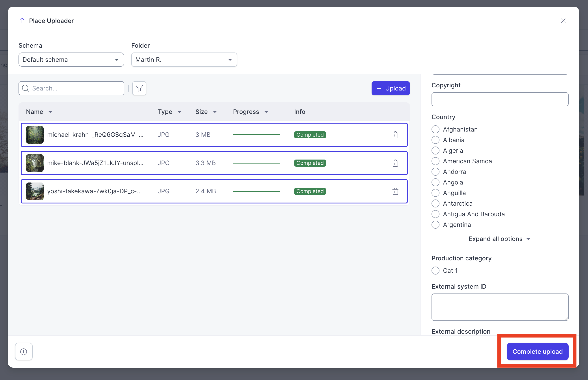This screenshot has height=380, width=588.
Task: Select Albania radio option
Action: (x=435, y=140)
